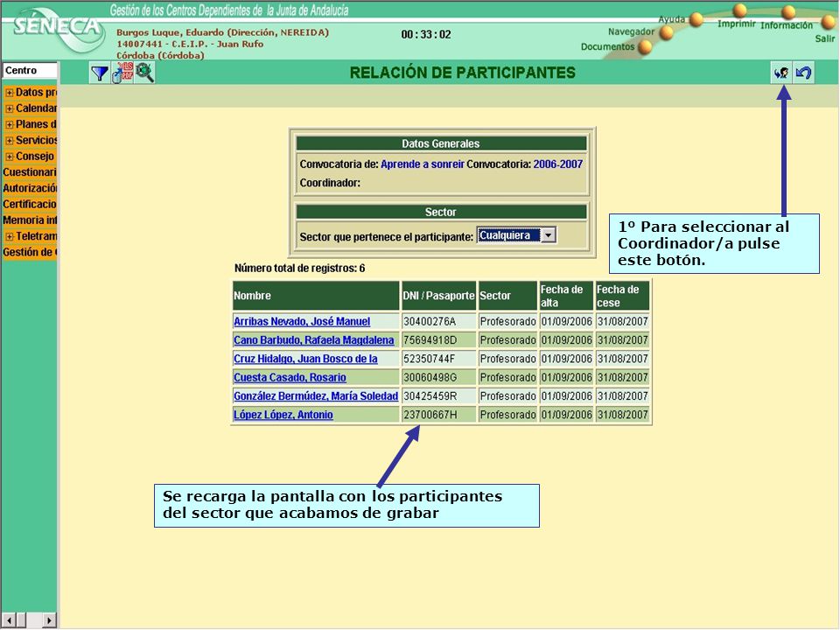Open the Memoria informativa menu item

pyautogui.click(x=30, y=220)
